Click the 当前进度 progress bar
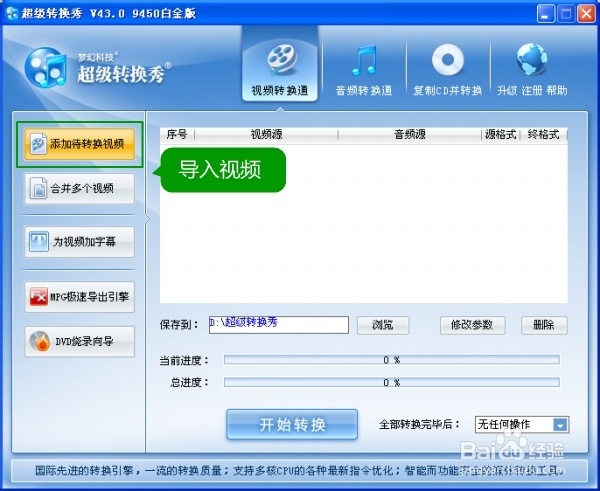This screenshot has height=491, width=600. pyautogui.click(x=391, y=360)
